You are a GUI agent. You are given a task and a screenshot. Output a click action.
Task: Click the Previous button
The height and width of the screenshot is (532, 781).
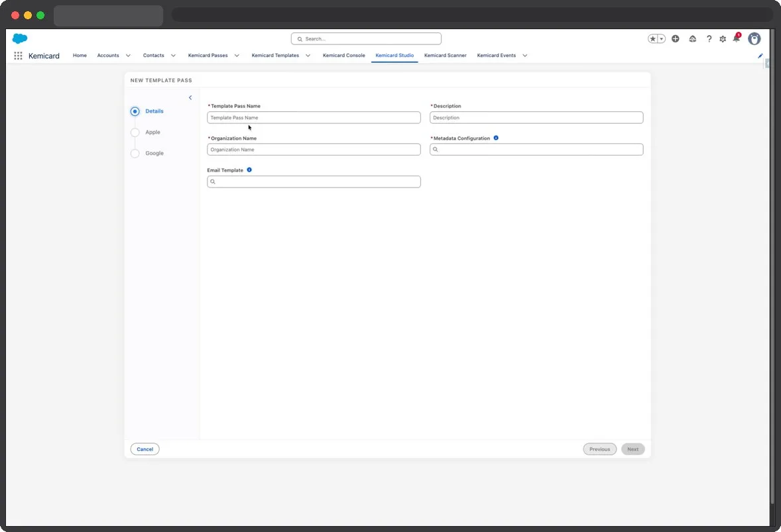(600, 449)
